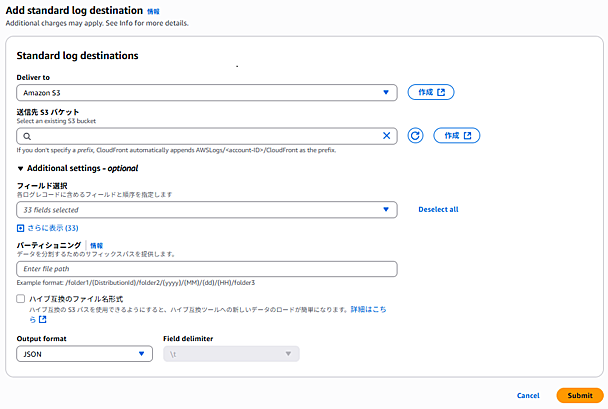Viewport: 608px width, 409px height.
Task: Click the Cancel button
Action: [528, 395]
